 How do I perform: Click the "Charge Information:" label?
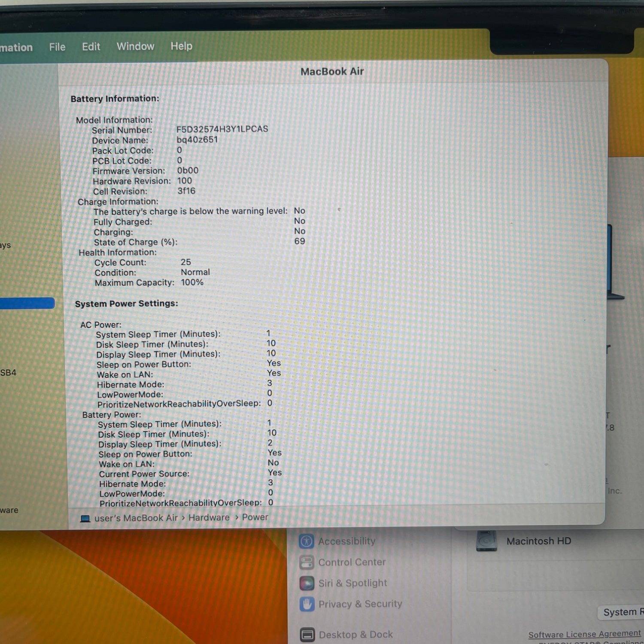(118, 202)
